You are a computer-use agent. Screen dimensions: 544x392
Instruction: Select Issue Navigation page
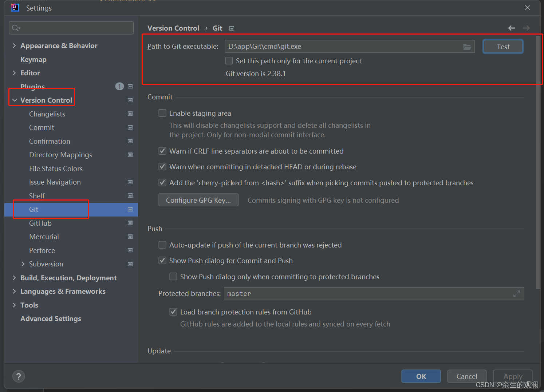[x=55, y=182]
